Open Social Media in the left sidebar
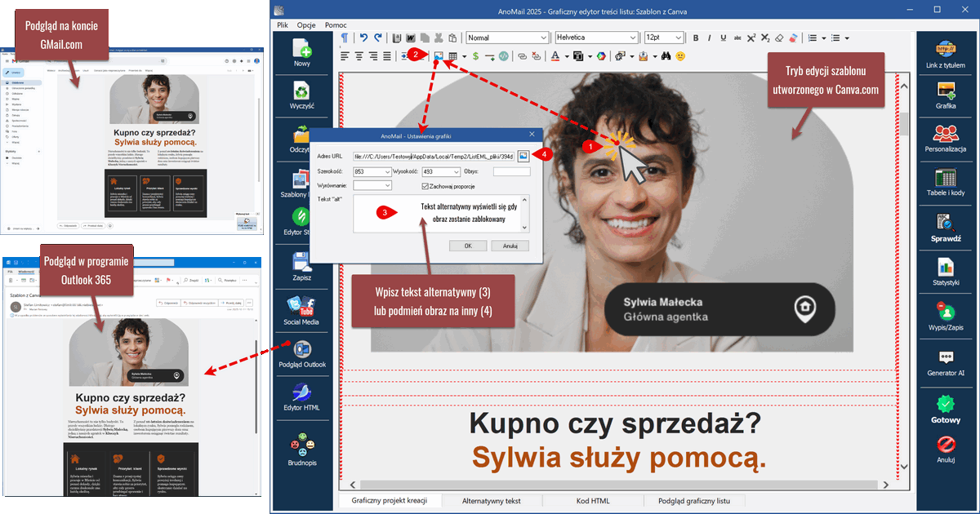Image resolution: width=980 pixels, height=514 pixels. [x=302, y=309]
